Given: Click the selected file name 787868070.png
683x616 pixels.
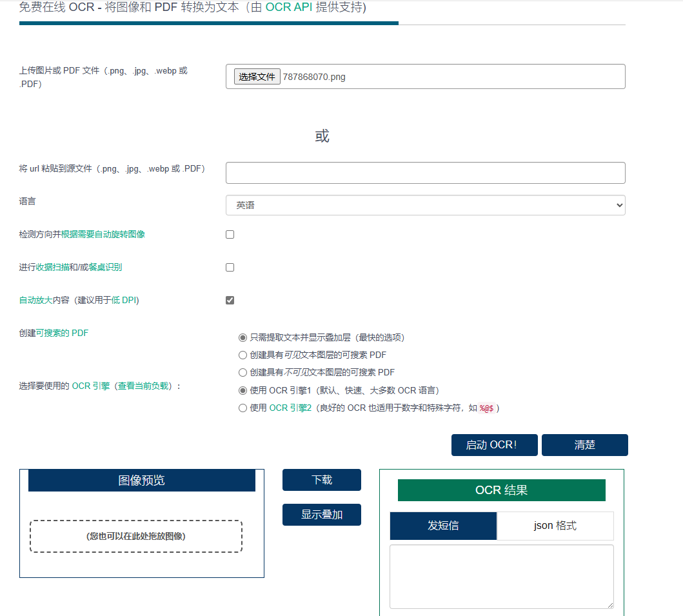Looking at the screenshot, I should coord(314,77).
